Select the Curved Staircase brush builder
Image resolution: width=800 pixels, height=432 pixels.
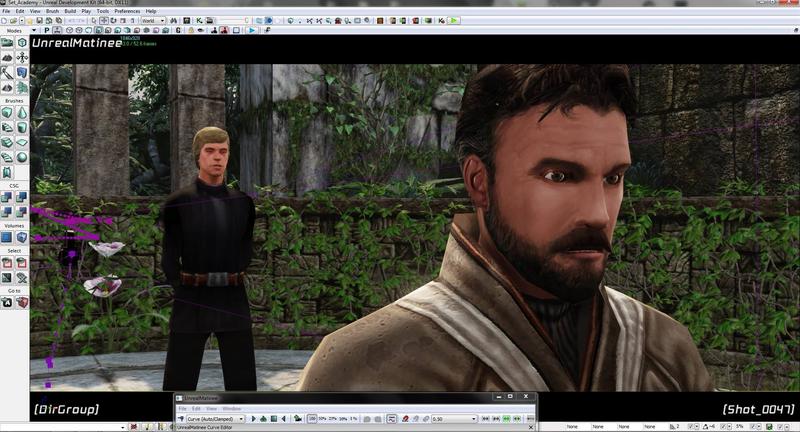7,128
